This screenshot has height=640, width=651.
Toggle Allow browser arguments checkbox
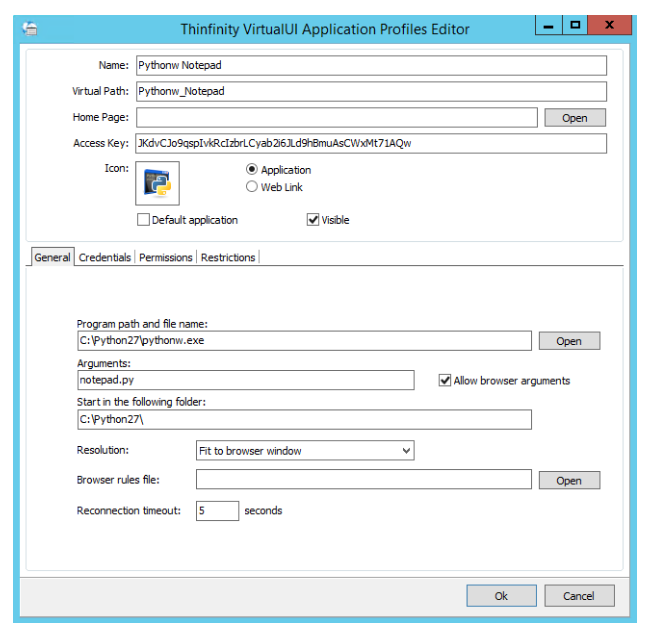(x=445, y=381)
